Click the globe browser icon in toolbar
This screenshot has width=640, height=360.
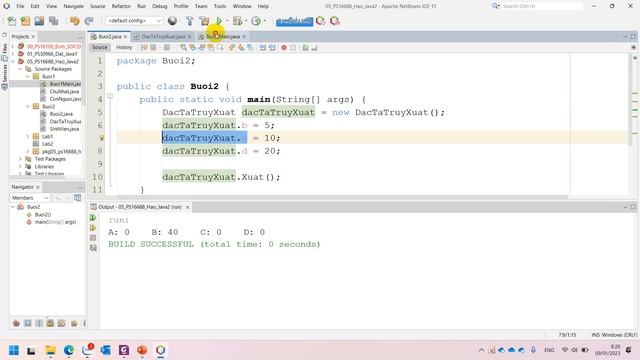[x=172, y=21]
